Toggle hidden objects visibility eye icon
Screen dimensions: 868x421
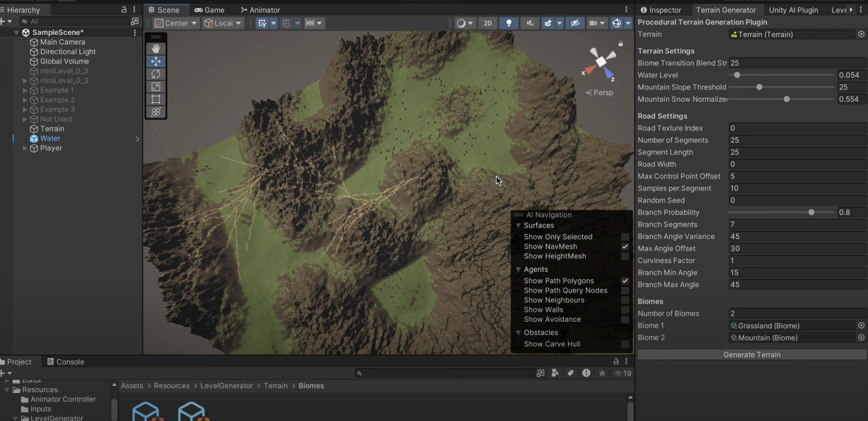coord(575,23)
